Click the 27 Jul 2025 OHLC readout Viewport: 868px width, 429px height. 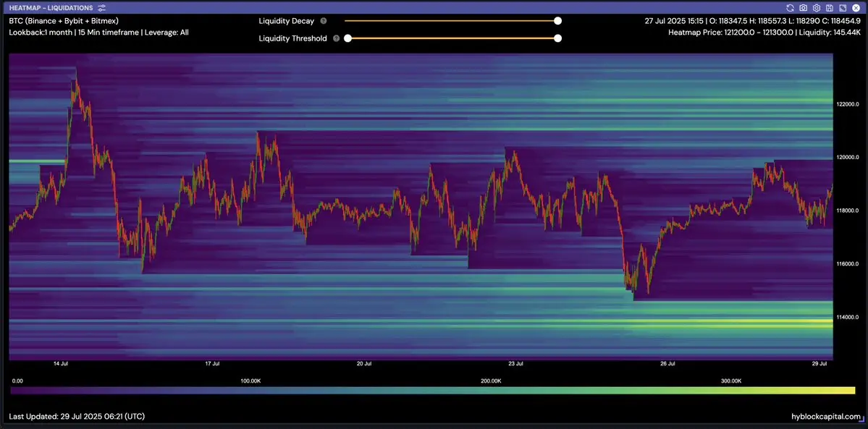pyautogui.click(x=751, y=20)
